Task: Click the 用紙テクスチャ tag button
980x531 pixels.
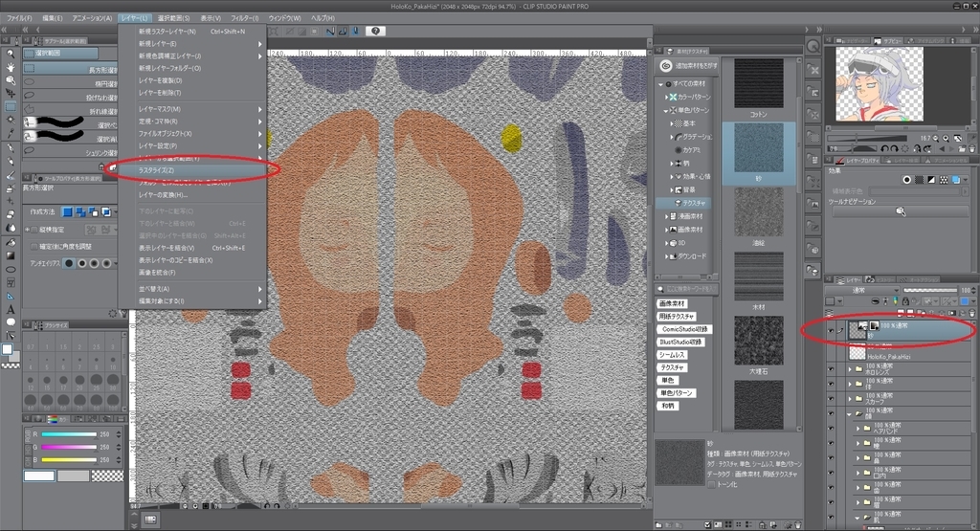Action: pos(677,316)
